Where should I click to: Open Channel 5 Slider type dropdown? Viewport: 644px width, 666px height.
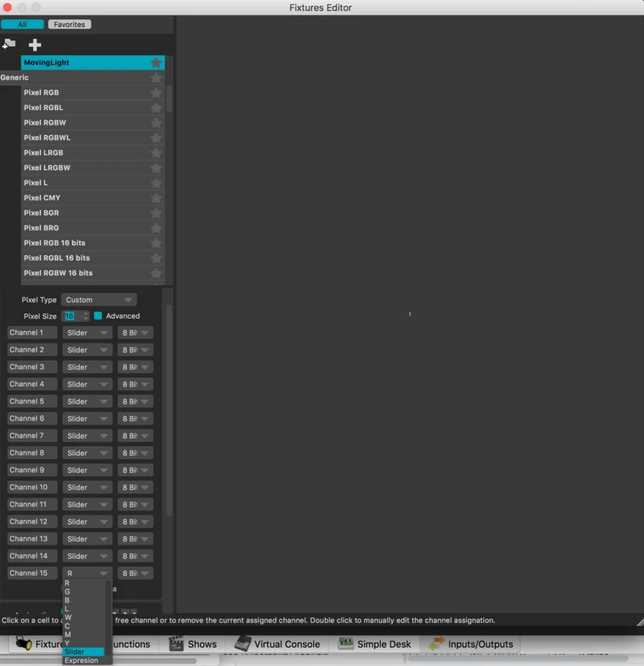click(x=87, y=401)
